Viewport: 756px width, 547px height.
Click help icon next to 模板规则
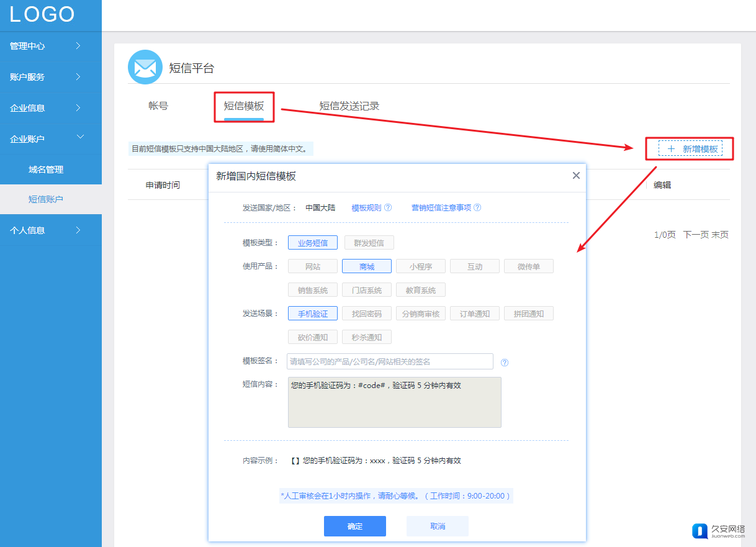click(388, 208)
